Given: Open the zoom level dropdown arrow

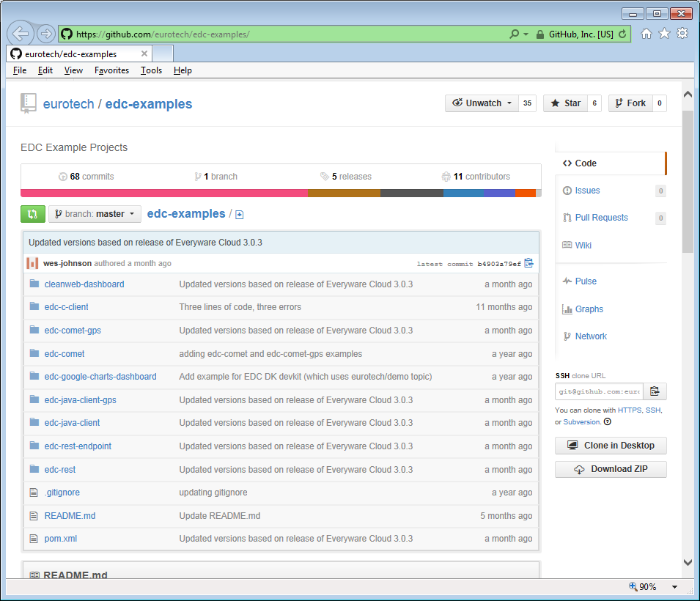Looking at the screenshot, I should click(674, 587).
